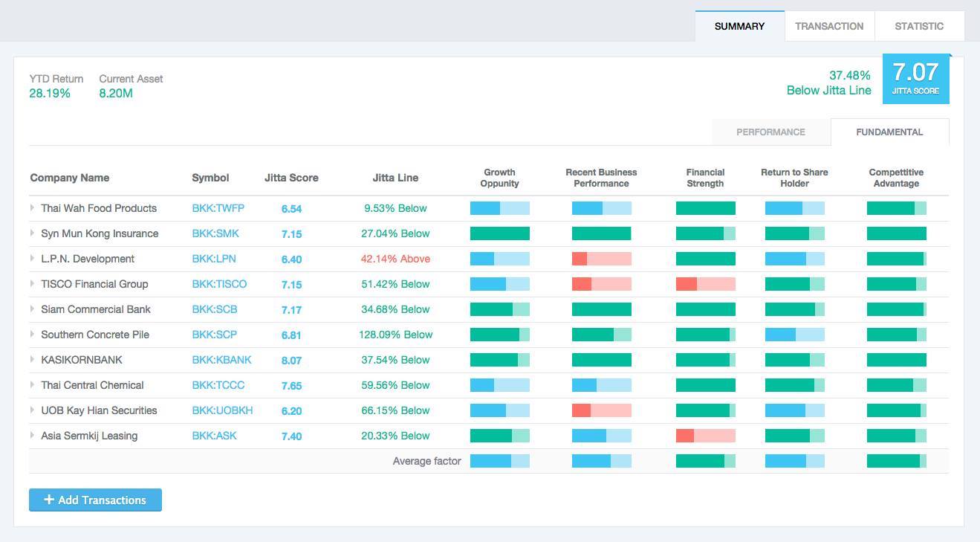This screenshot has height=542, width=980.
Task: Click the 7.65 score for Thai Central Chemical
Action: tap(291, 385)
